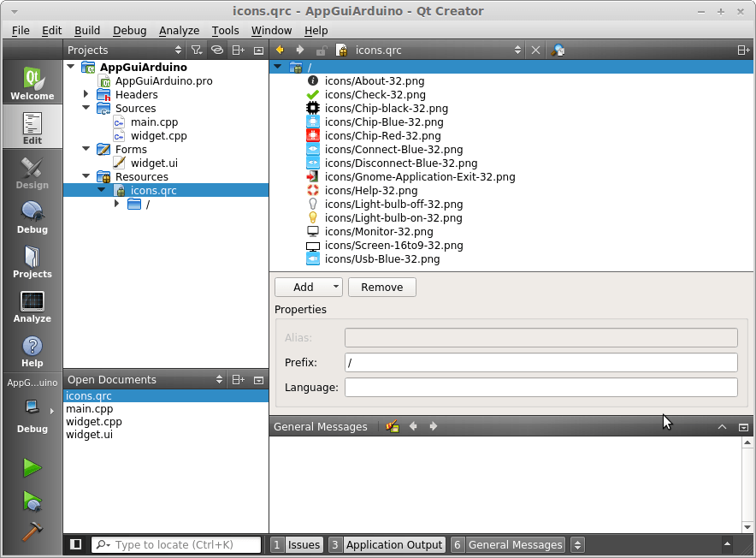Focus the Type to locate field
The height and width of the screenshot is (558, 756).
tap(176, 544)
